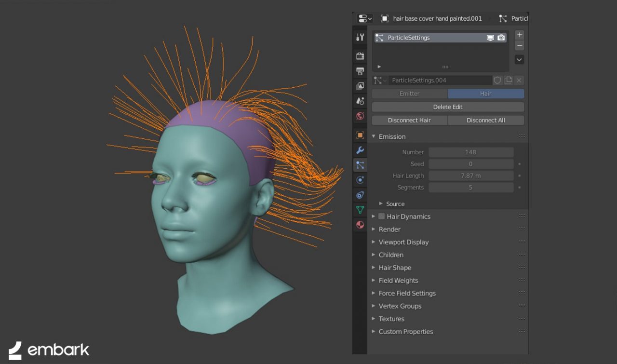This screenshot has width=617, height=364.
Task: Toggle render camera visibility for ParticleSettings
Action: 501,38
